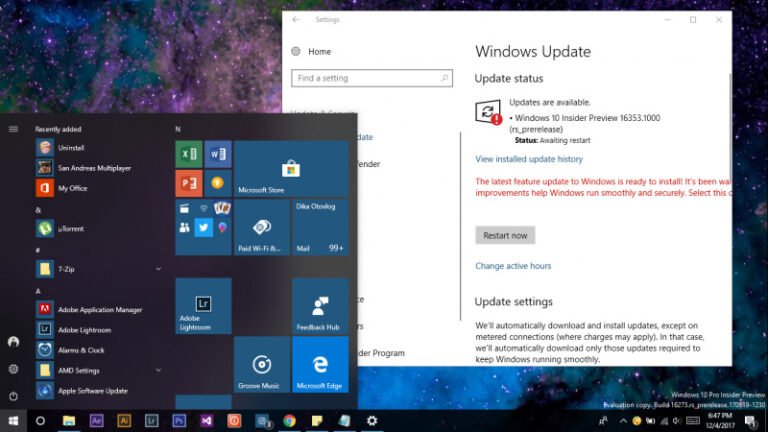Launch the Excel tile
The height and width of the screenshot is (432, 768).
click(189, 155)
